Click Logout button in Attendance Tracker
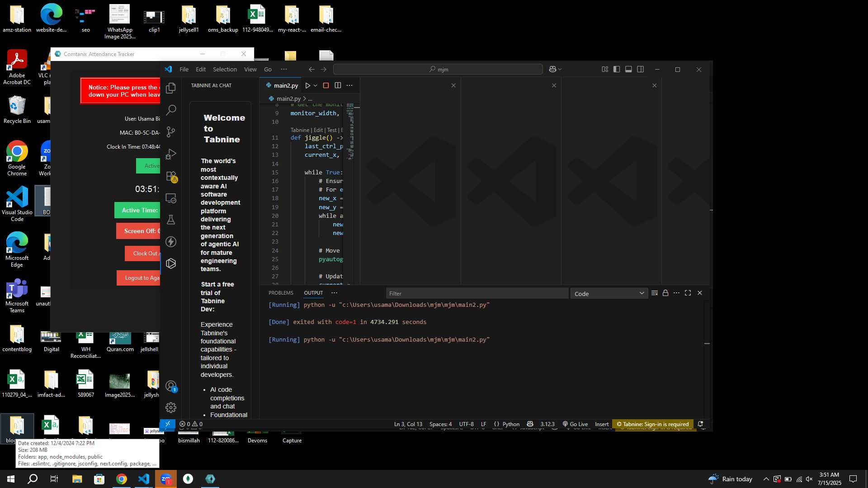Screen dimensions: 868x488 [x=138, y=278]
